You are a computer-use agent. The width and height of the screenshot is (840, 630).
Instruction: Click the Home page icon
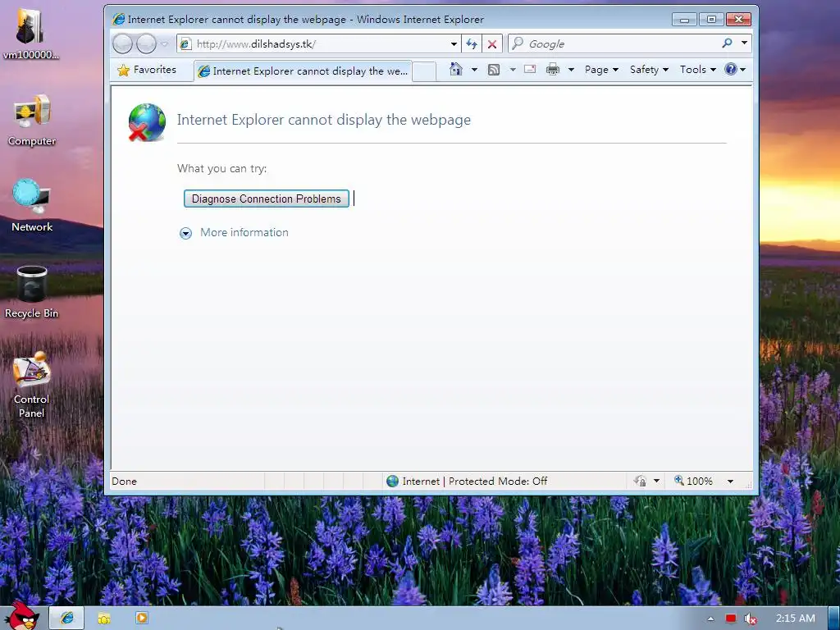456,69
